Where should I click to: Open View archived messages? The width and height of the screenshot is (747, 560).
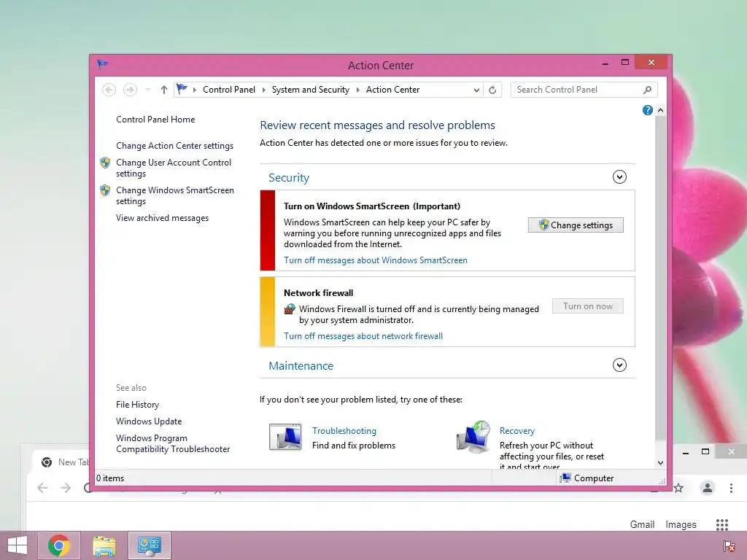tap(163, 218)
